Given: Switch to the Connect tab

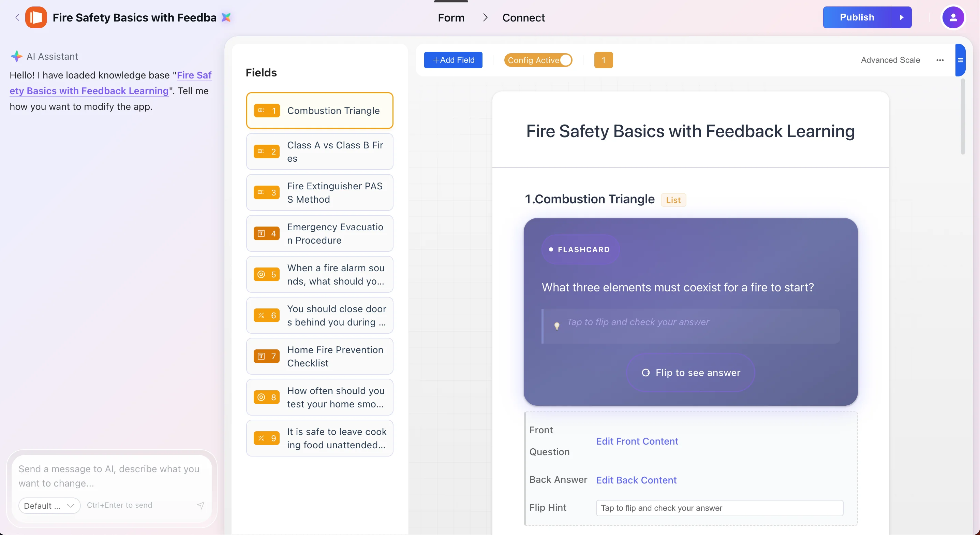Looking at the screenshot, I should click(x=523, y=17).
